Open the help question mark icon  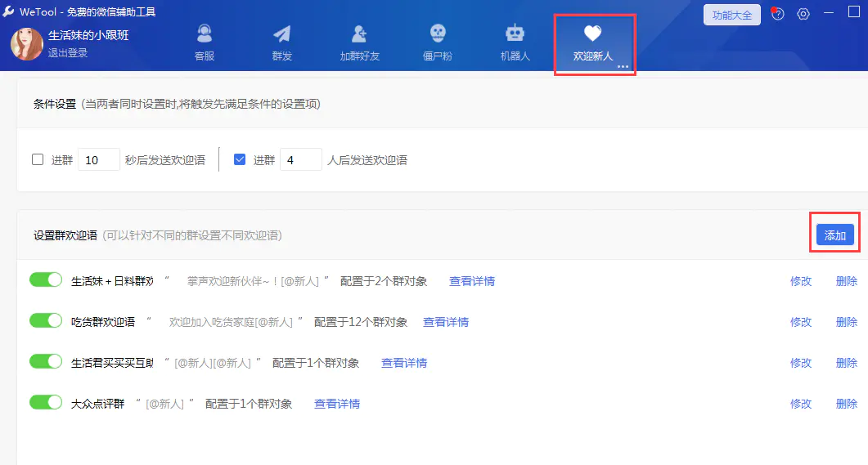(x=778, y=14)
